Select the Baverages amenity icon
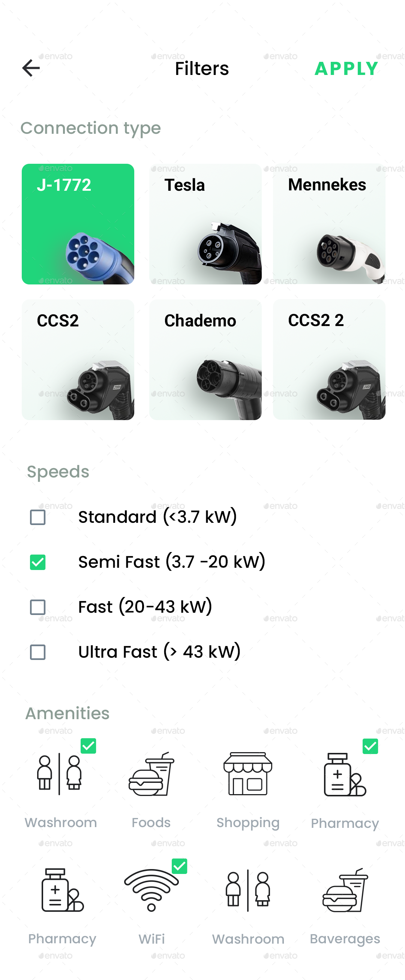This screenshot has height=980, width=405. (345, 890)
